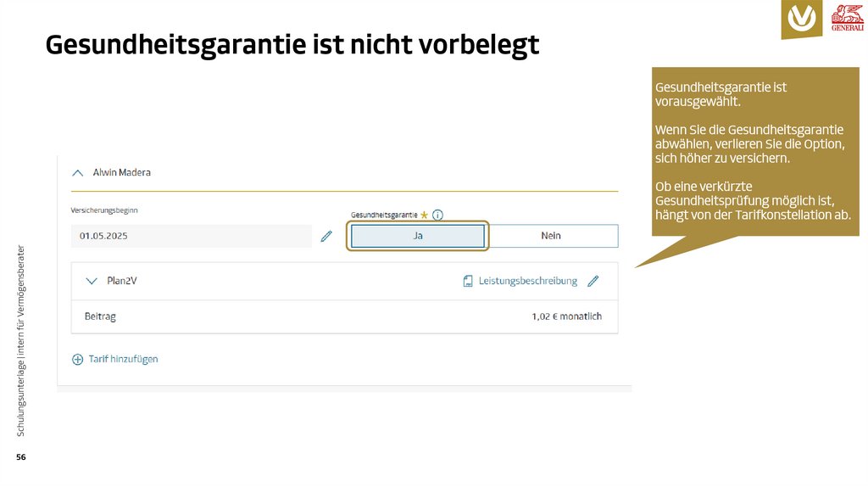Expand the Plan2V tariff row
Screen dimensions: 868x487
pyautogui.click(x=92, y=281)
